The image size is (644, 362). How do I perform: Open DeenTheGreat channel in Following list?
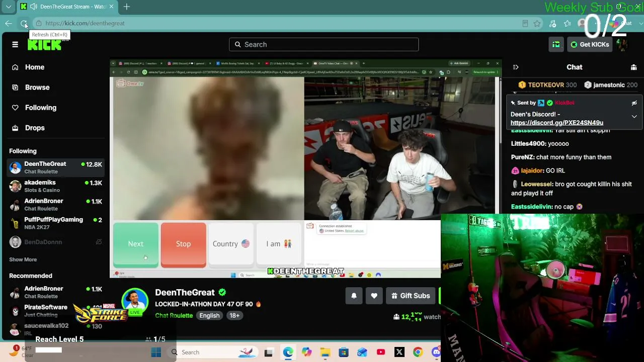click(55, 167)
